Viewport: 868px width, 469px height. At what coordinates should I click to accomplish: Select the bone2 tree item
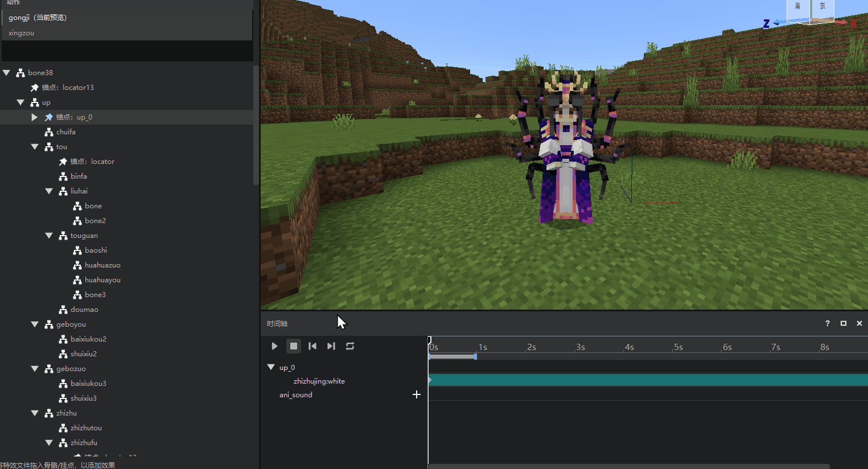95,221
